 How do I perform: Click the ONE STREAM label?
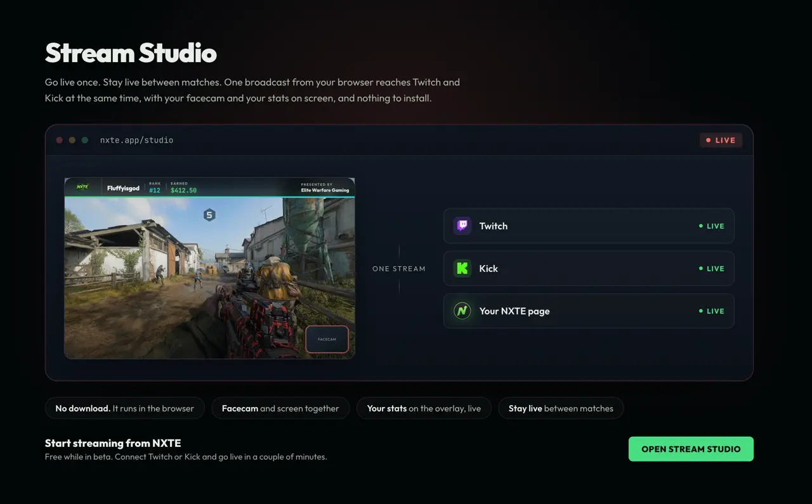(399, 269)
